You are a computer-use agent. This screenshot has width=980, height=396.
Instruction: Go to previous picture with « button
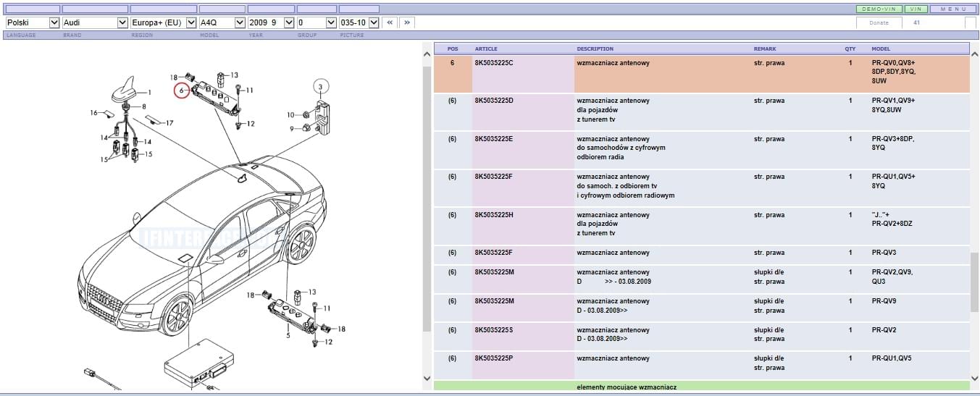[x=390, y=22]
